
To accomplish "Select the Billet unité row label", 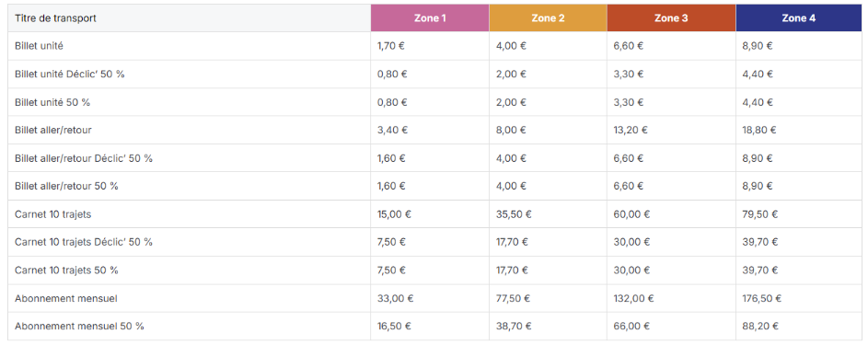I will [x=39, y=46].
